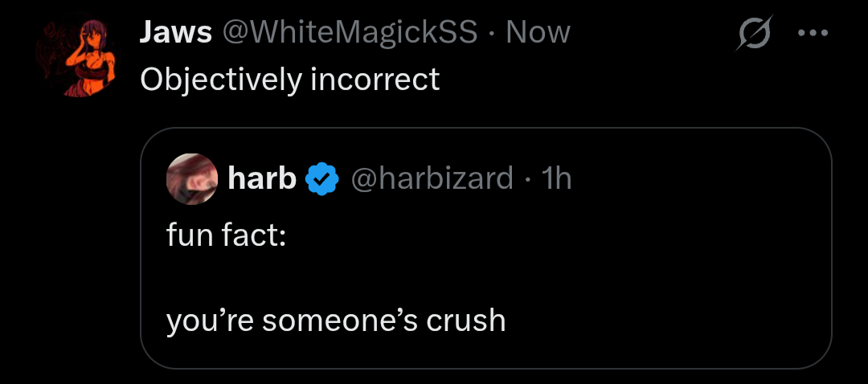Click the harb display name
The image size is (868, 384).
pos(262,178)
